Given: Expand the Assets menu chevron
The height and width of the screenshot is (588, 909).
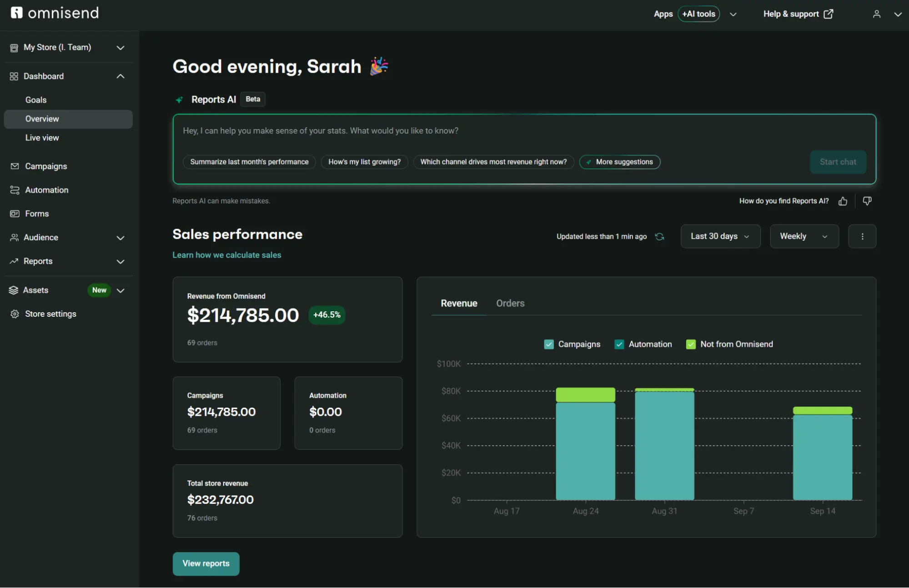Looking at the screenshot, I should (121, 290).
